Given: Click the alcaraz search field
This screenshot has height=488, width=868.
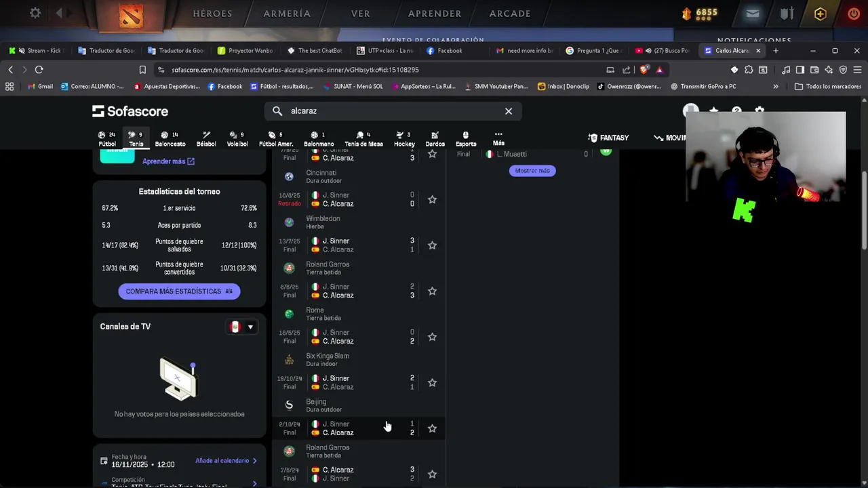Looking at the screenshot, I should pos(393,111).
